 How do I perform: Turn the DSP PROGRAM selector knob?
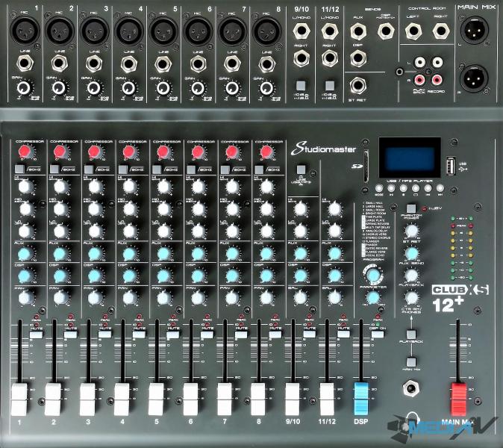pyautogui.click(x=372, y=275)
